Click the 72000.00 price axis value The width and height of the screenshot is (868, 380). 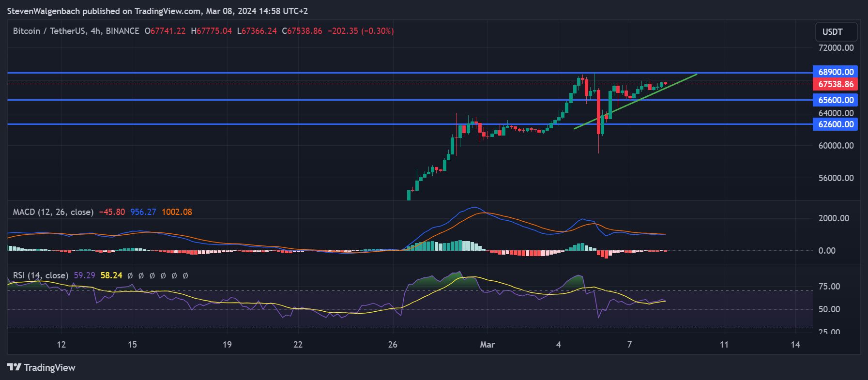coord(836,48)
